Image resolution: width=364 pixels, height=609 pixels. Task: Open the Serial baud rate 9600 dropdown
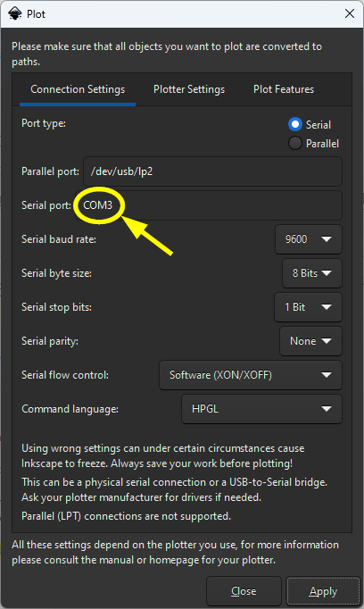(309, 239)
